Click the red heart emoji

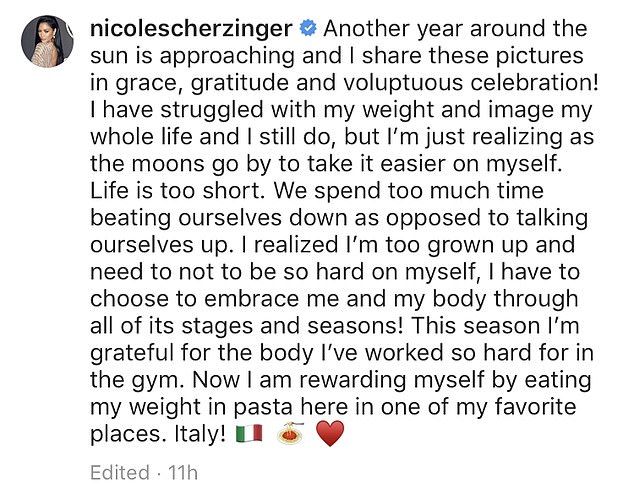(328, 436)
